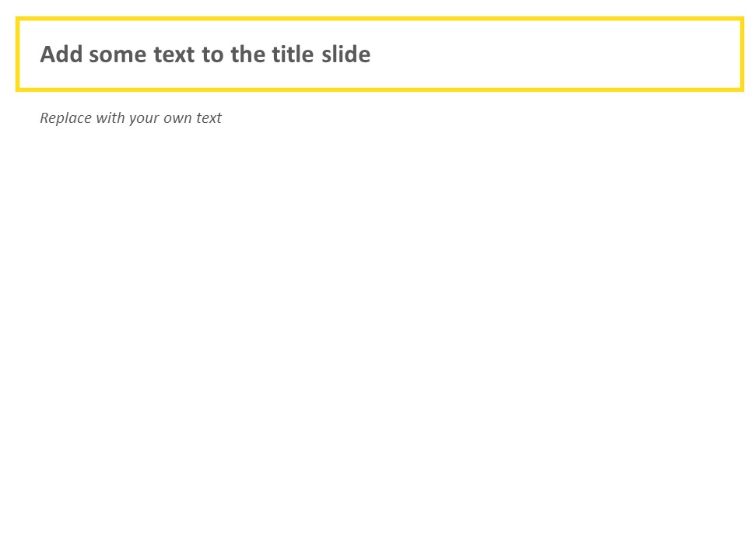Click the top-left corner of the yellow frame
Viewport: 747px width, 560px height.
[x=18, y=19]
